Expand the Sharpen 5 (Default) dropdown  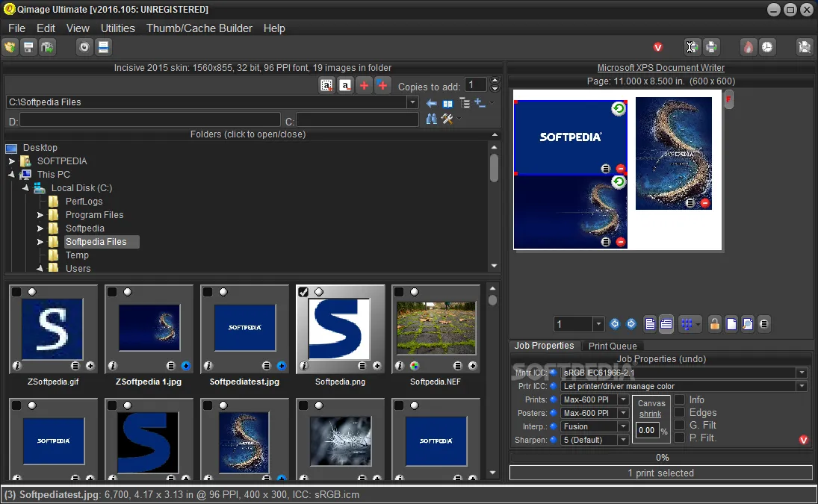[623, 440]
